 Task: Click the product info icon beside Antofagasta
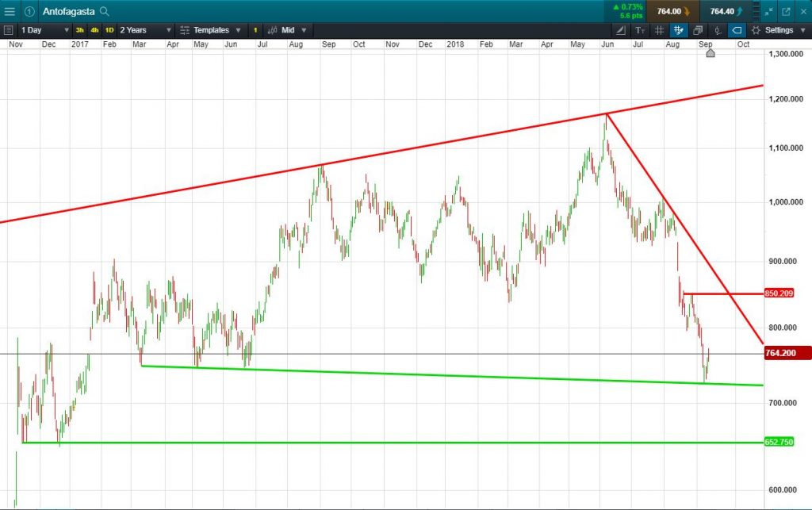point(29,11)
